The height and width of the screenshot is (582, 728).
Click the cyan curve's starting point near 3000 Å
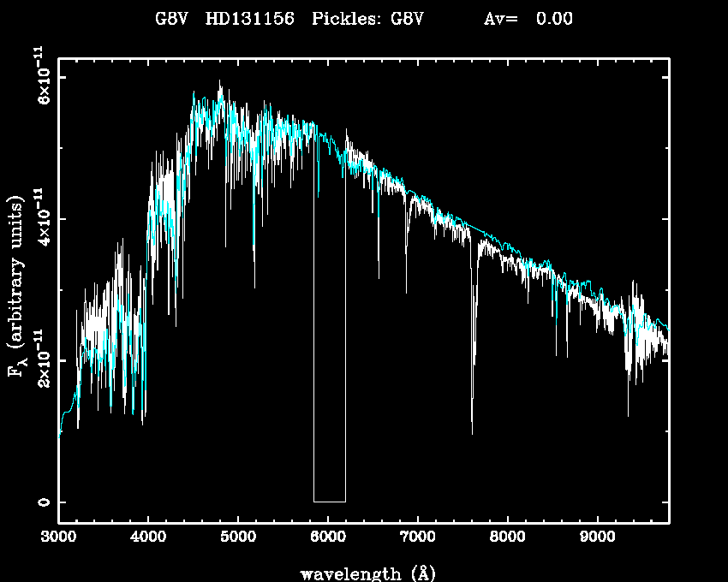tap(60, 435)
